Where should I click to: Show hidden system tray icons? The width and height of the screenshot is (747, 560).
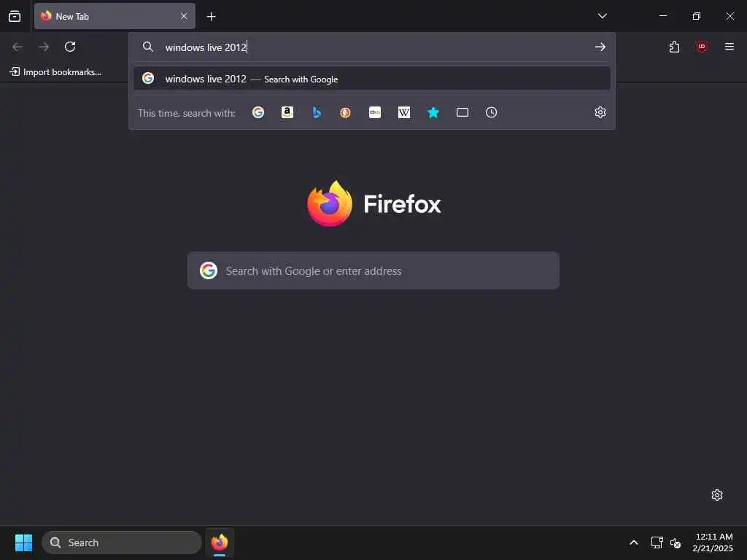tap(634, 542)
